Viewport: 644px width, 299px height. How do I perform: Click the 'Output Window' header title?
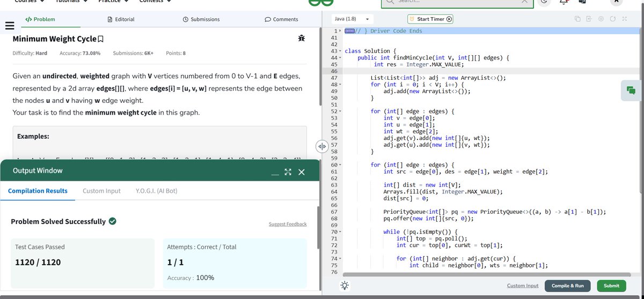(x=38, y=170)
